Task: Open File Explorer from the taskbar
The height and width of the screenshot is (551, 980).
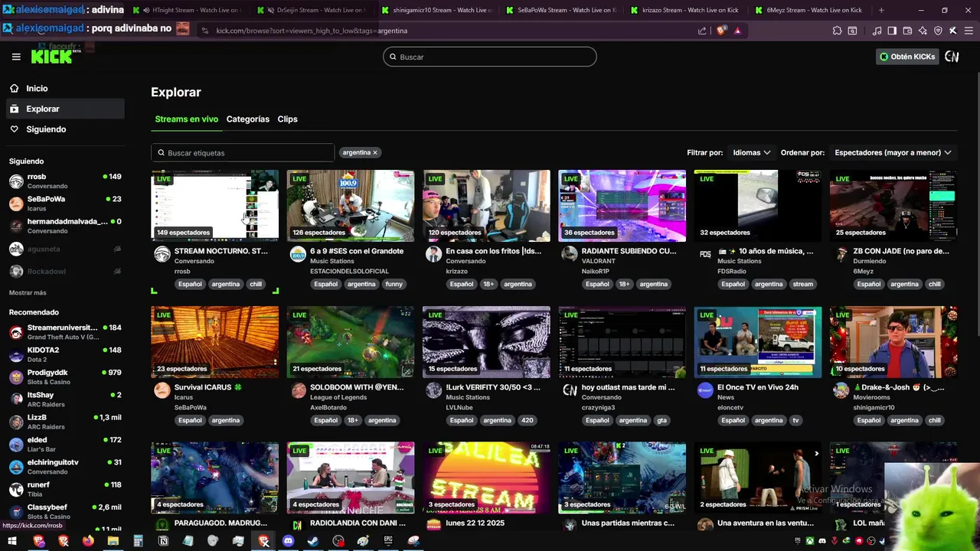Action: tap(113, 541)
